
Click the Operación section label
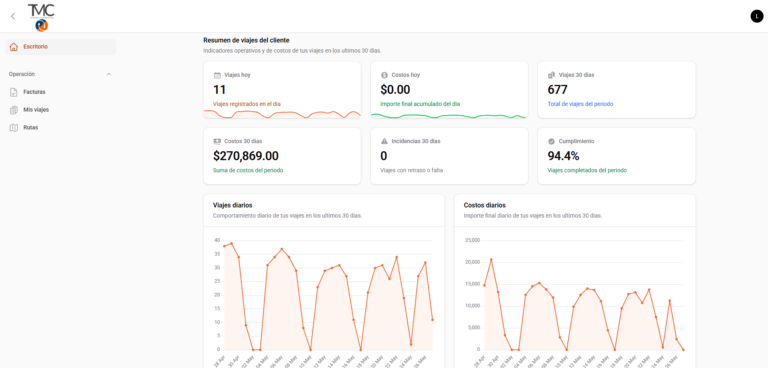tap(22, 74)
